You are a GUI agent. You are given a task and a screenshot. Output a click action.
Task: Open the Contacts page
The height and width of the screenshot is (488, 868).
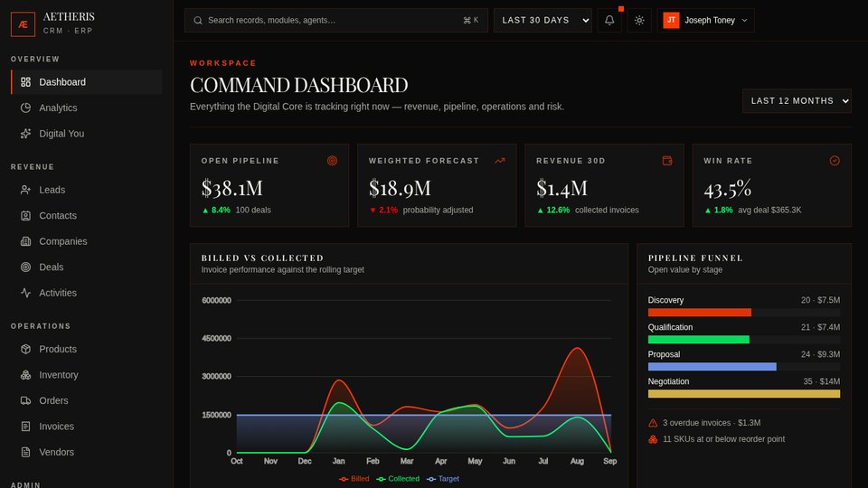click(87, 216)
